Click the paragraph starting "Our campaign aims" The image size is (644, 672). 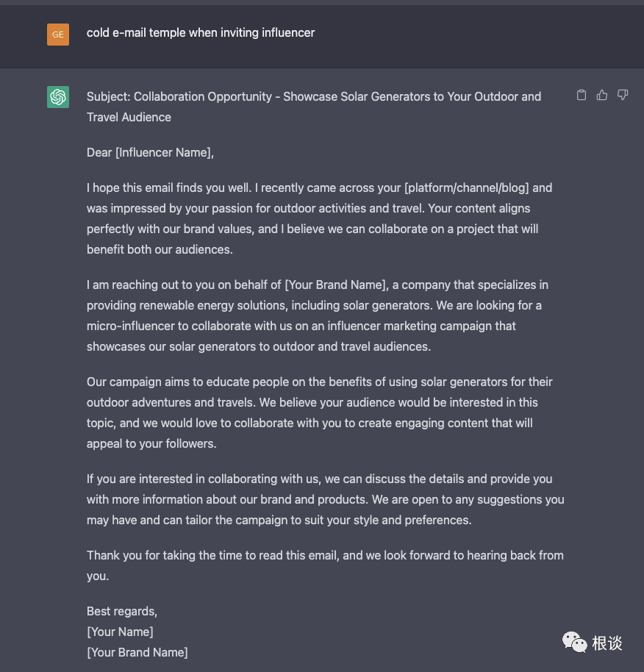(320, 412)
